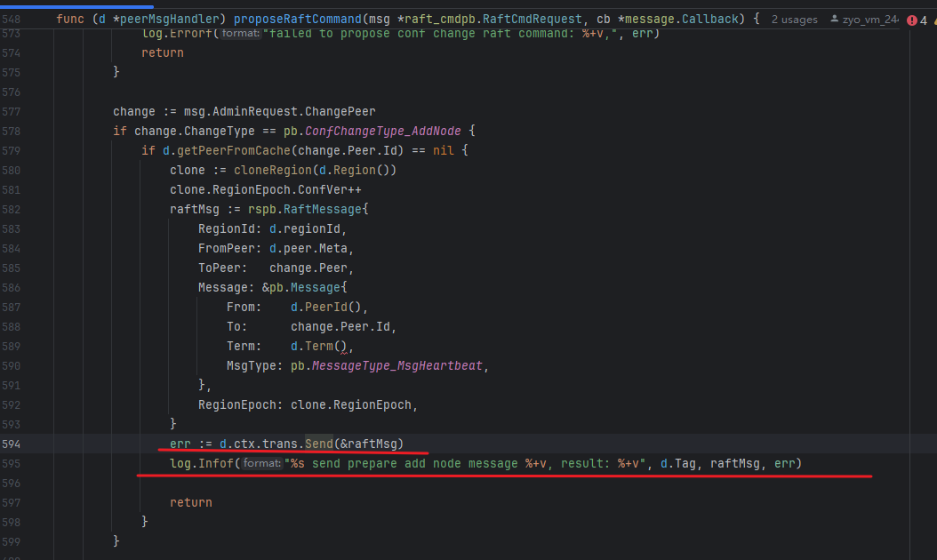This screenshot has height=560, width=937.
Task: Place cursor on Send method call
Action: (x=319, y=444)
